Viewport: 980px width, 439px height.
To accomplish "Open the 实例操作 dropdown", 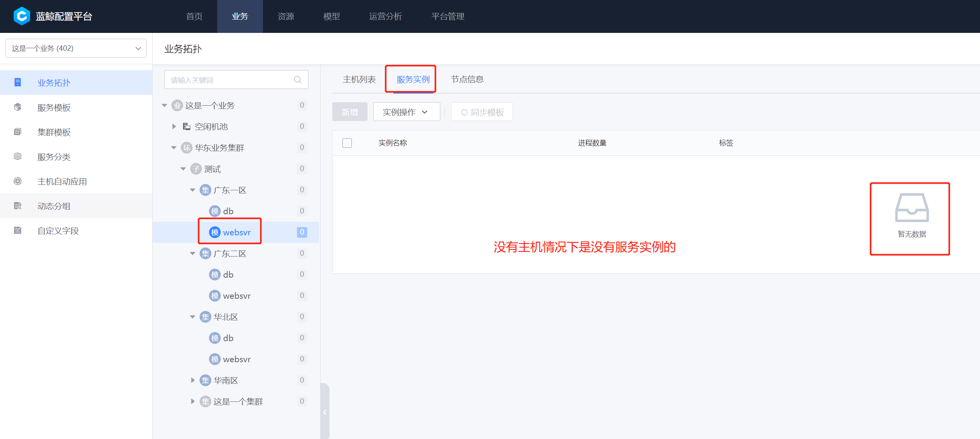I will click(x=406, y=112).
